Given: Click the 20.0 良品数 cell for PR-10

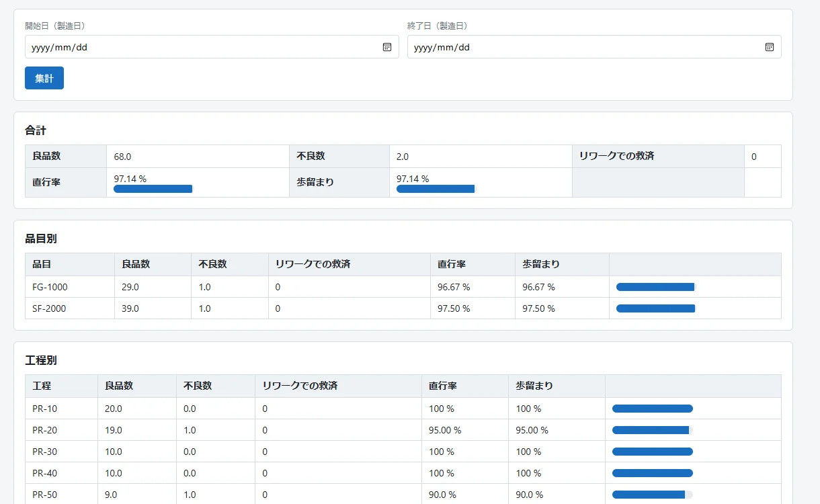Looking at the screenshot, I should 137,409.
